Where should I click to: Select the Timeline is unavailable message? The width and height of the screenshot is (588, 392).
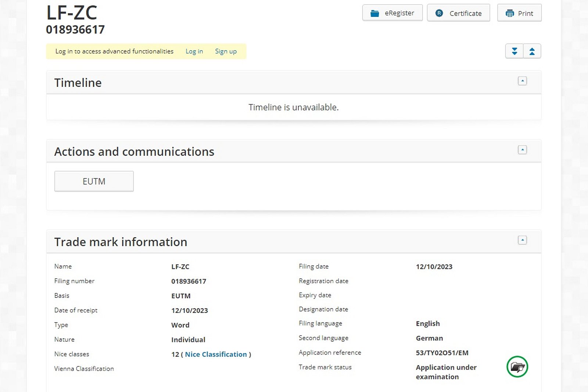[x=294, y=107]
